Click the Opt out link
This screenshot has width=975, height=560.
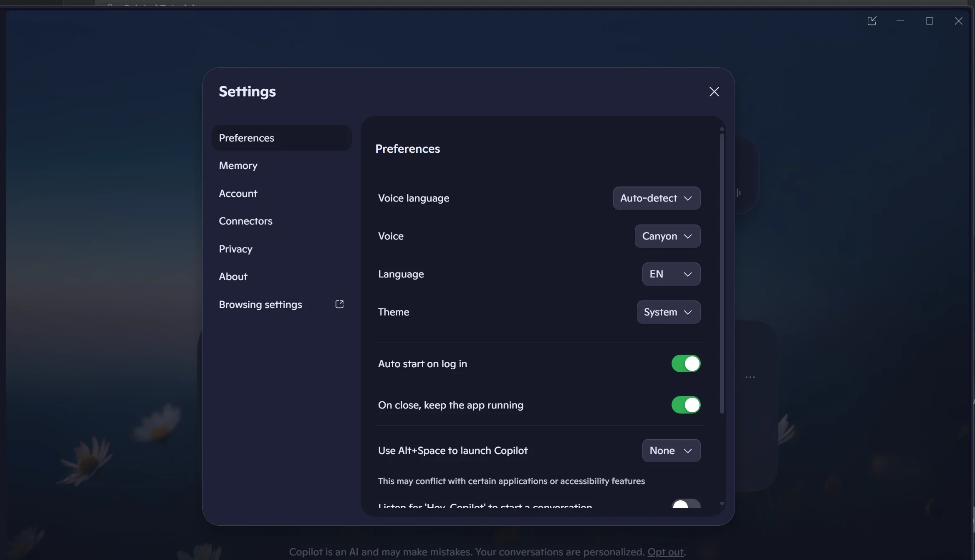click(665, 552)
